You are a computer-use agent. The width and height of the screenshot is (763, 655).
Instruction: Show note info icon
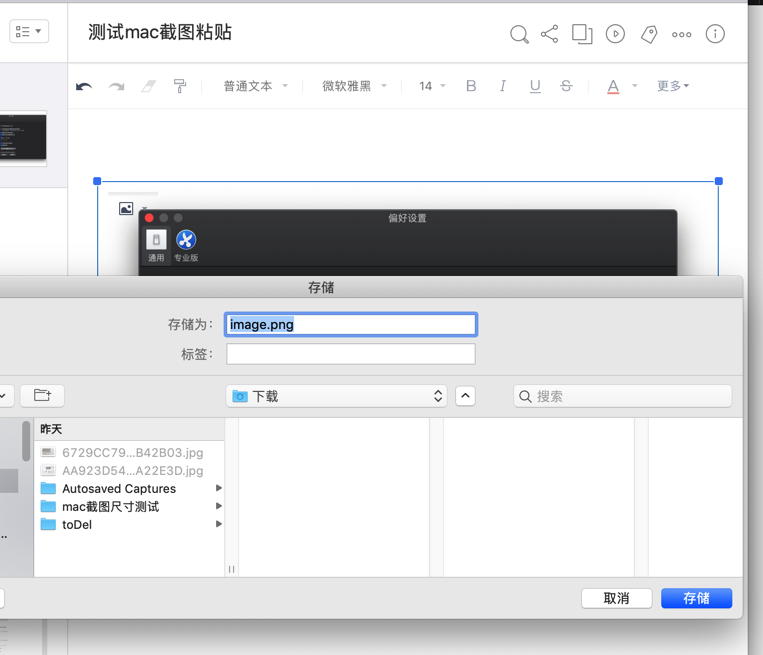tap(715, 34)
